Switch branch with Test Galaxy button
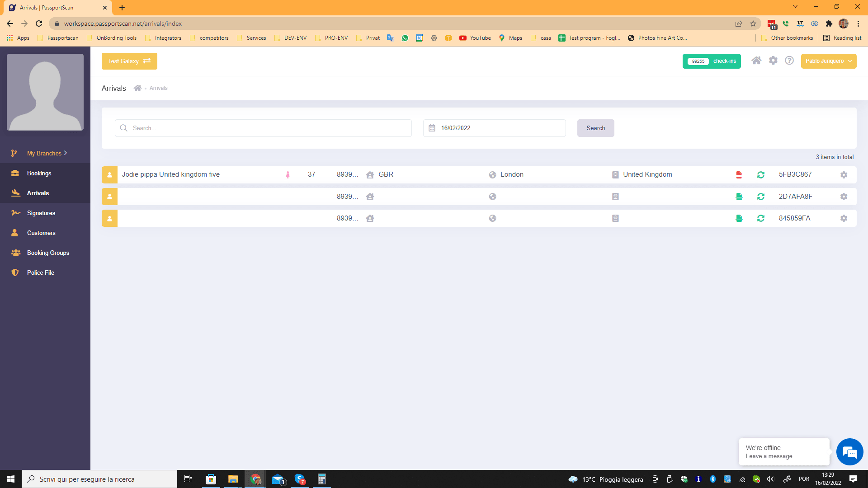 129,61
